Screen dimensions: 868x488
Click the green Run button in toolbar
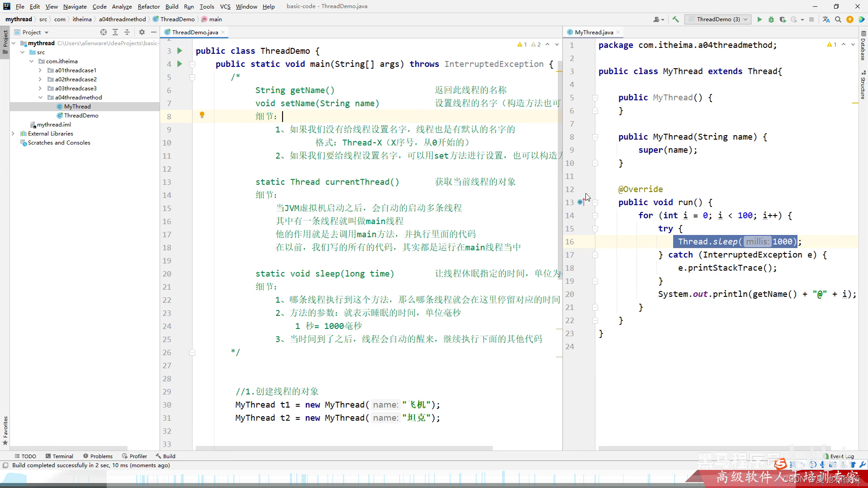coord(759,19)
